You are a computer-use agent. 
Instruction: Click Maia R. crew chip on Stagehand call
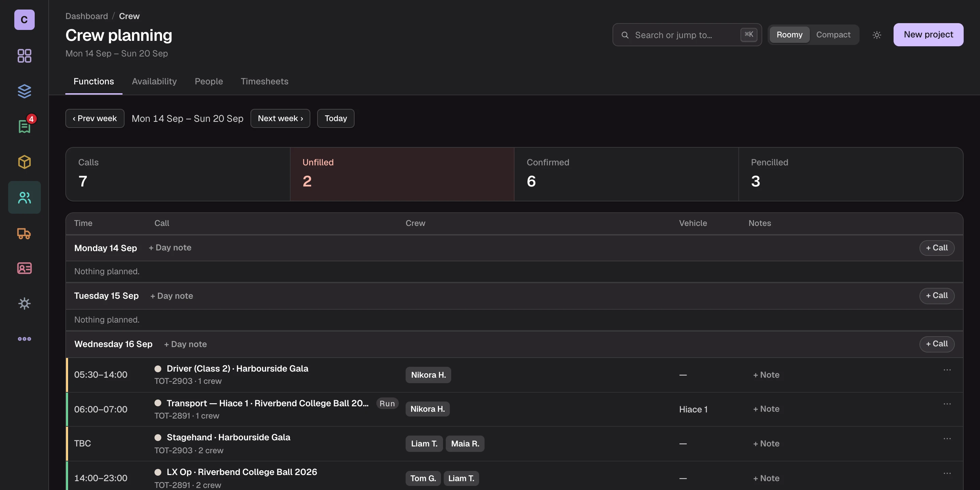[465, 444]
